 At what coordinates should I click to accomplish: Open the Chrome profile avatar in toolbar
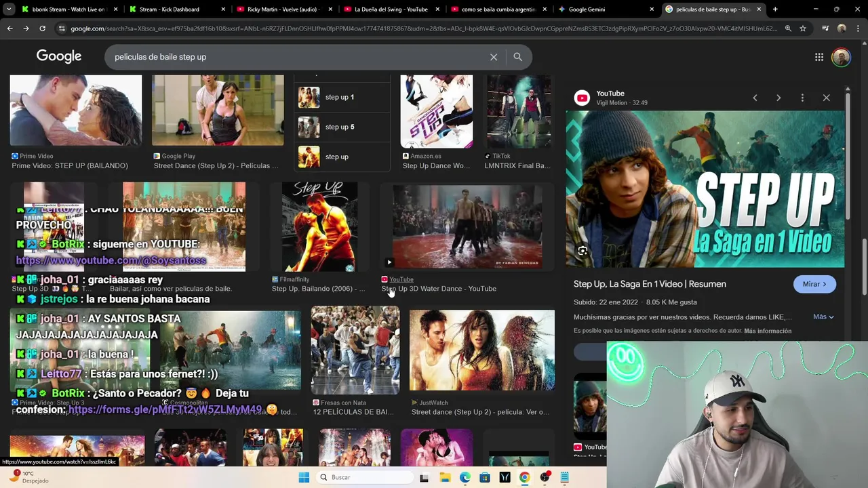842,28
